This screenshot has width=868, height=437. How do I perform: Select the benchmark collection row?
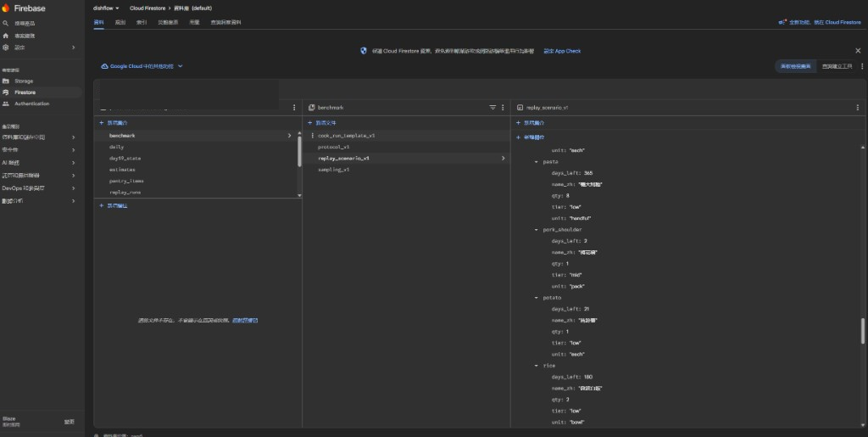196,136
